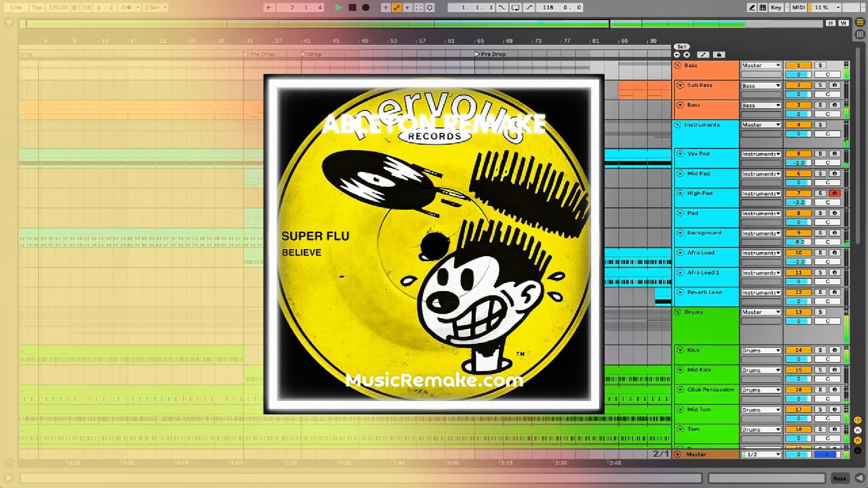Open Sub Bass output routing dropdown
Screen dimensions: 868x488
pyautogui.click(x=761, y=85)
